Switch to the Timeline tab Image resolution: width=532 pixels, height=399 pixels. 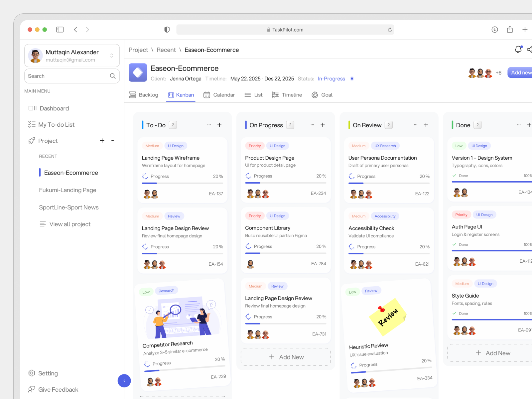tap(287, 95)
